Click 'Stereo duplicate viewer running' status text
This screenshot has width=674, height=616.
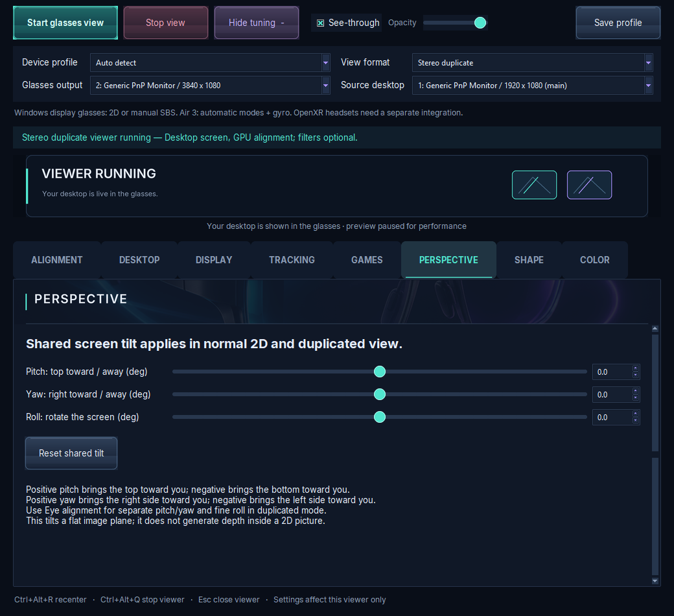click(x=86, y=137)
